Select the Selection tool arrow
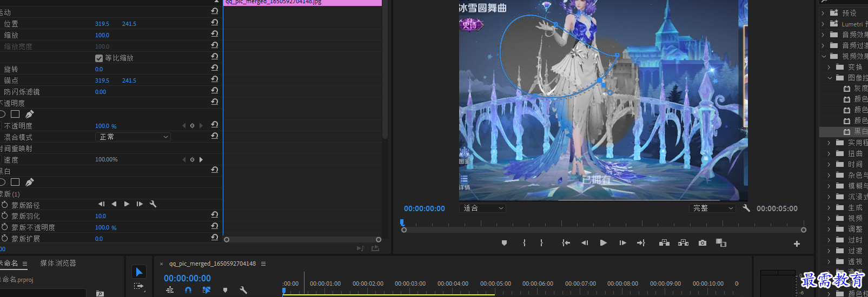The image size is (868, 297). coord(139,272)
